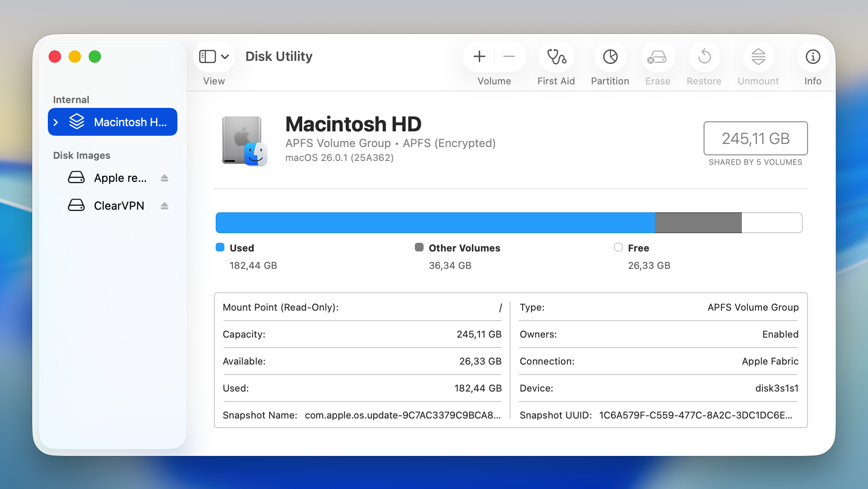Click the Disk Utility window title
This screenshot has width=868, height=489.
click(x=279, y=56)
